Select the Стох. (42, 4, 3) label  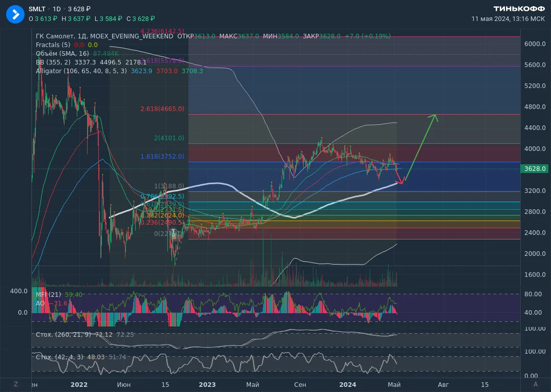coord(59,357)
